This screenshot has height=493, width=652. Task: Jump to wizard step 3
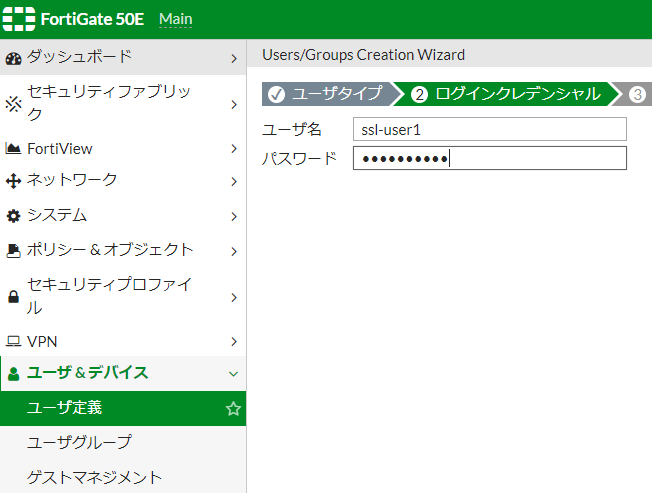coord(634,94)
